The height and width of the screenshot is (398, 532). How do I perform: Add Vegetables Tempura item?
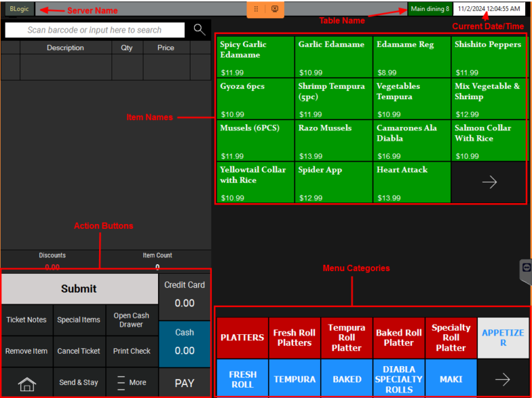[412, 99]
